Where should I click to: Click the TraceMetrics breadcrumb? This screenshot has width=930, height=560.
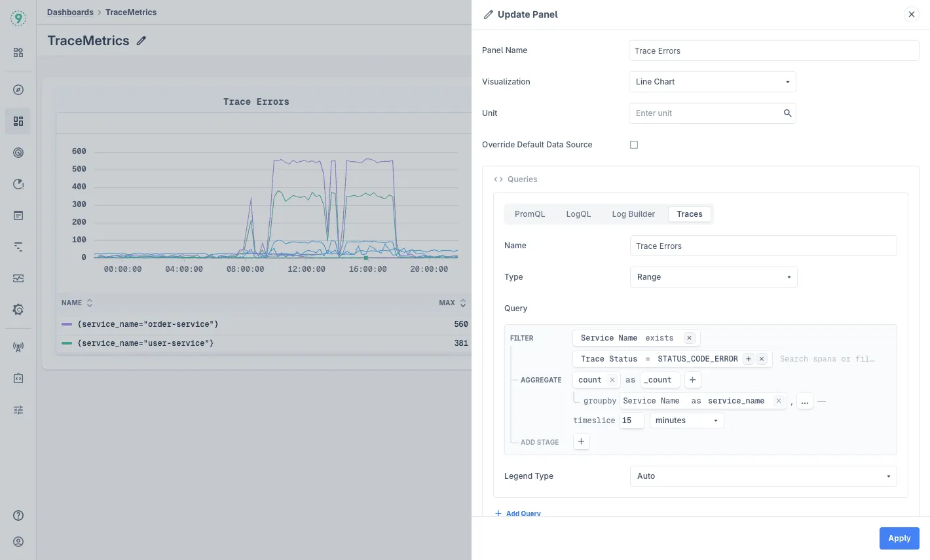[x=131, y=12]
